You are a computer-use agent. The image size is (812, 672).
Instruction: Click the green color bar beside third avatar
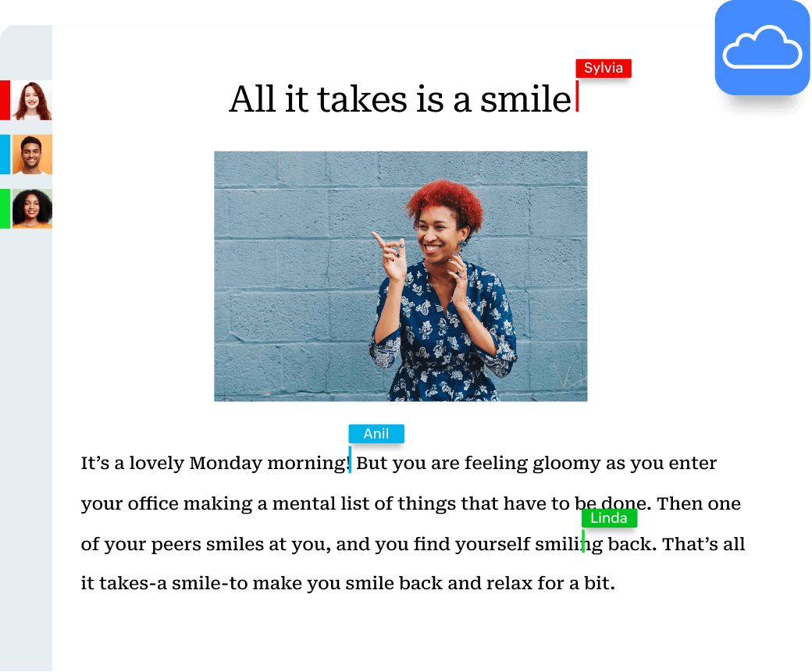pyautogui.click(x=5, y=208)
